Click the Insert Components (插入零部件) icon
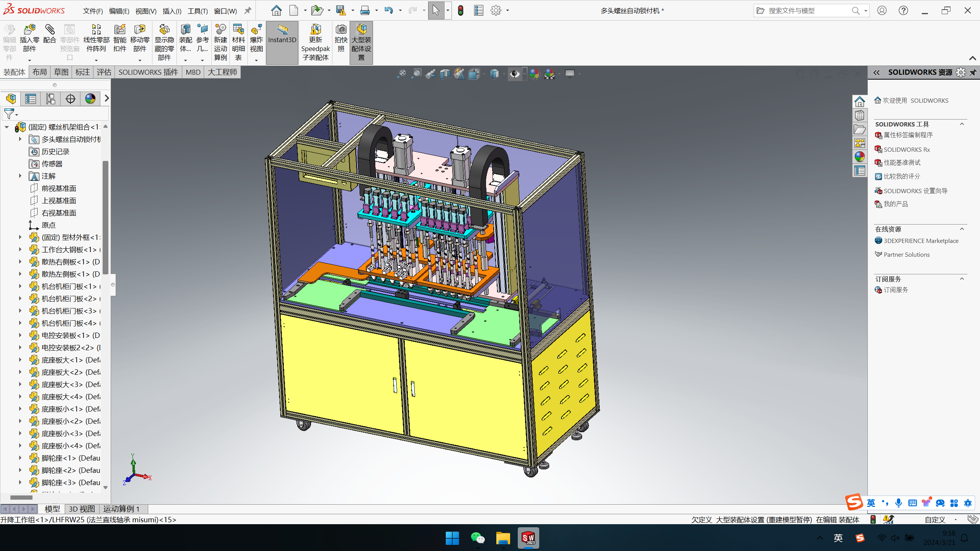The height and width of the screenshot is (551, 980). (x=29, y=30)
